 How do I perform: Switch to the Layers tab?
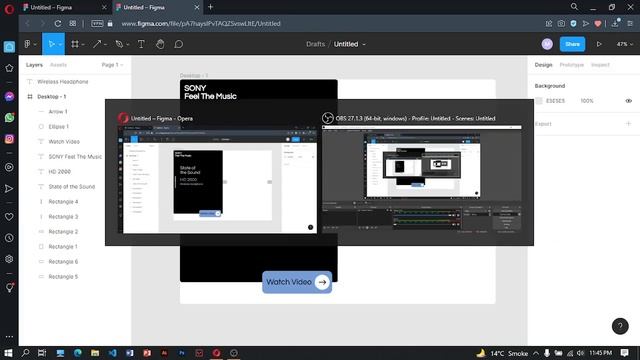pyautogui.click(x=34, y=65)
